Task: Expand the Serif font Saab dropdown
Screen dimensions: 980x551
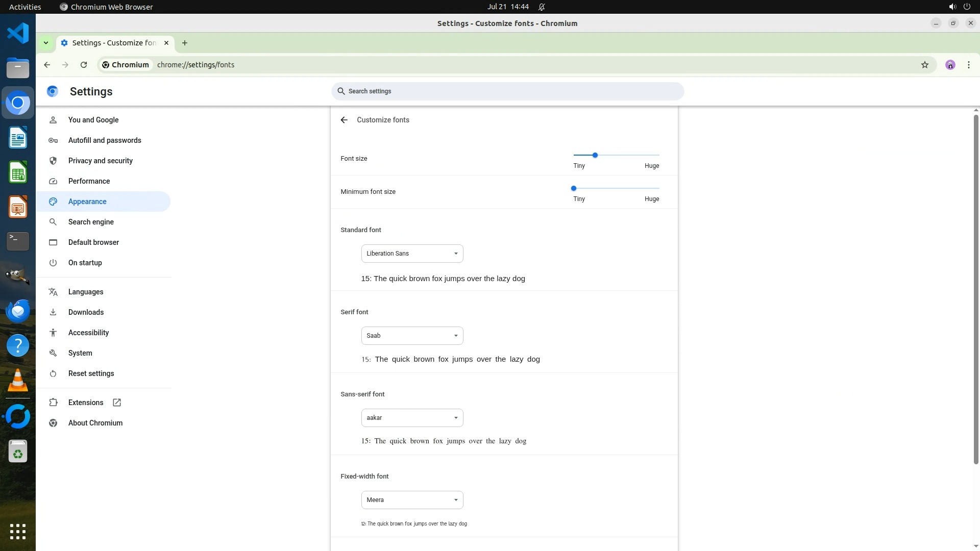Action: (x=412, y=336)
